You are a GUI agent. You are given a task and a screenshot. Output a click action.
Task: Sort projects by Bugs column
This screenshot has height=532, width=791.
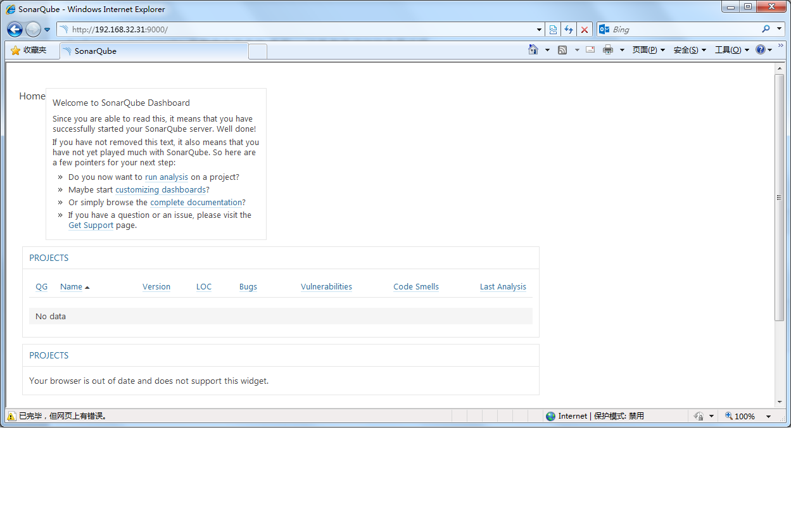(x=248, y=287)
